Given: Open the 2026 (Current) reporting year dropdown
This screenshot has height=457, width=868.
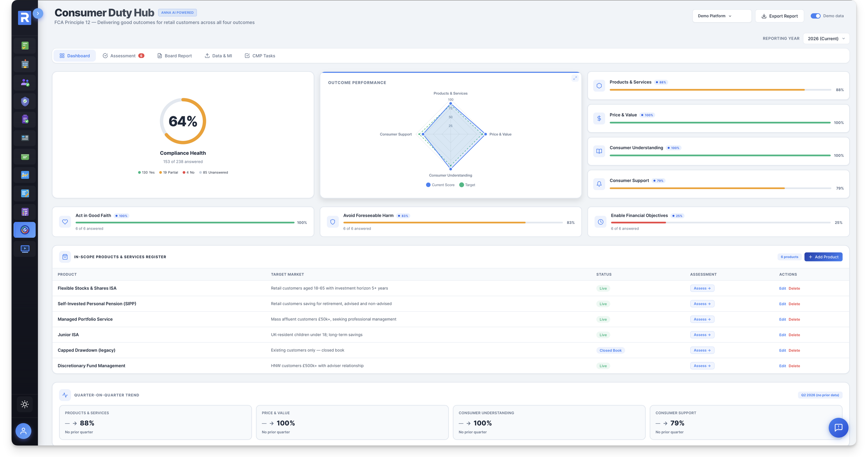Looking at the screenshot, I should click(826, 39).
